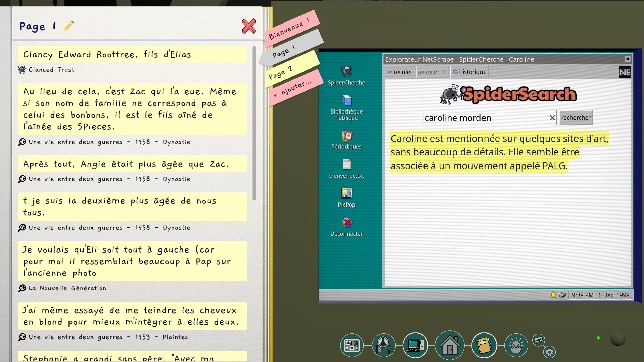The height and width of the screenshot is (362, 644).
Task: Open the cassette tape icon
Action: point(539,340)
